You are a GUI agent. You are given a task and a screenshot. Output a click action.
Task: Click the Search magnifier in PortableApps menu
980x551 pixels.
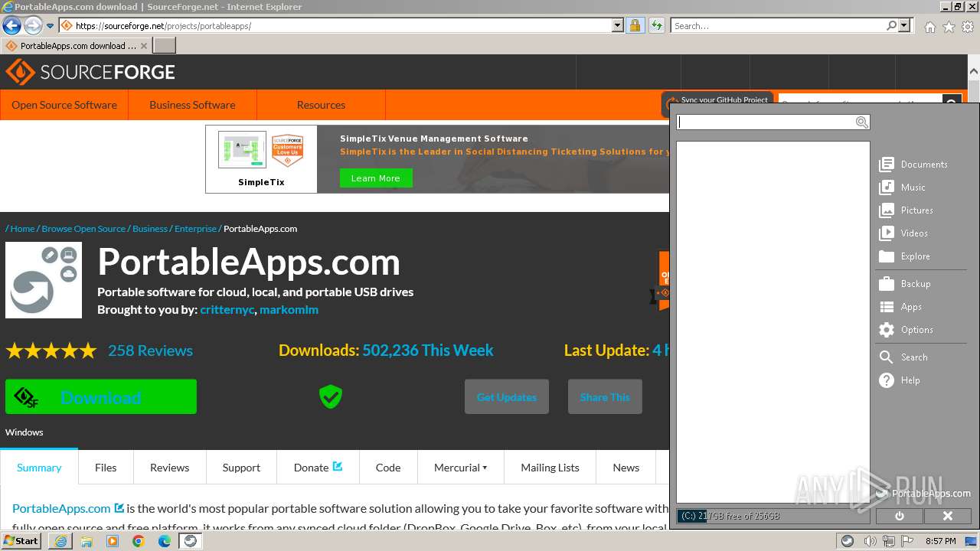point(887,357)
